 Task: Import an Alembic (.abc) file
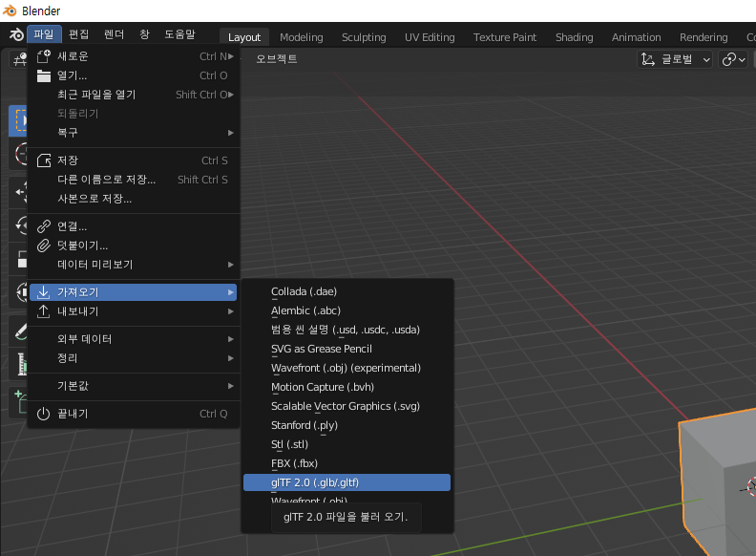(x=346, y=310)
